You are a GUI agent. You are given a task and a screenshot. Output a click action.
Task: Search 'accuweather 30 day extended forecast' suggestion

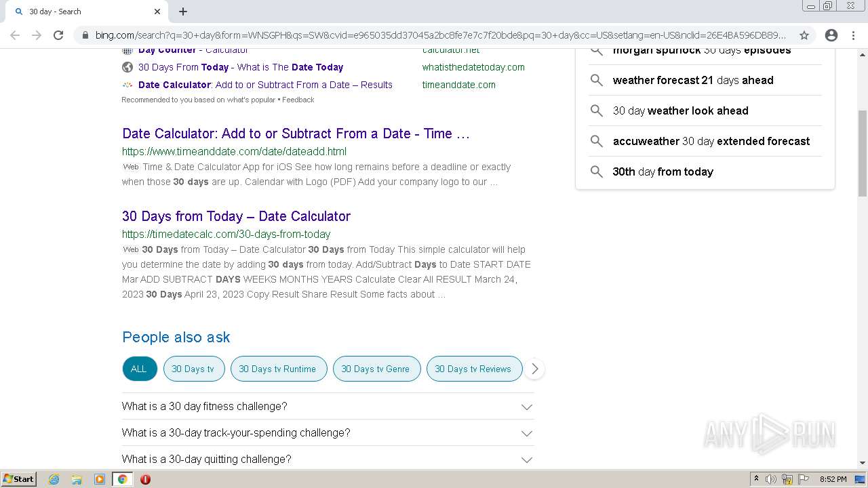[x=711, y=141]
